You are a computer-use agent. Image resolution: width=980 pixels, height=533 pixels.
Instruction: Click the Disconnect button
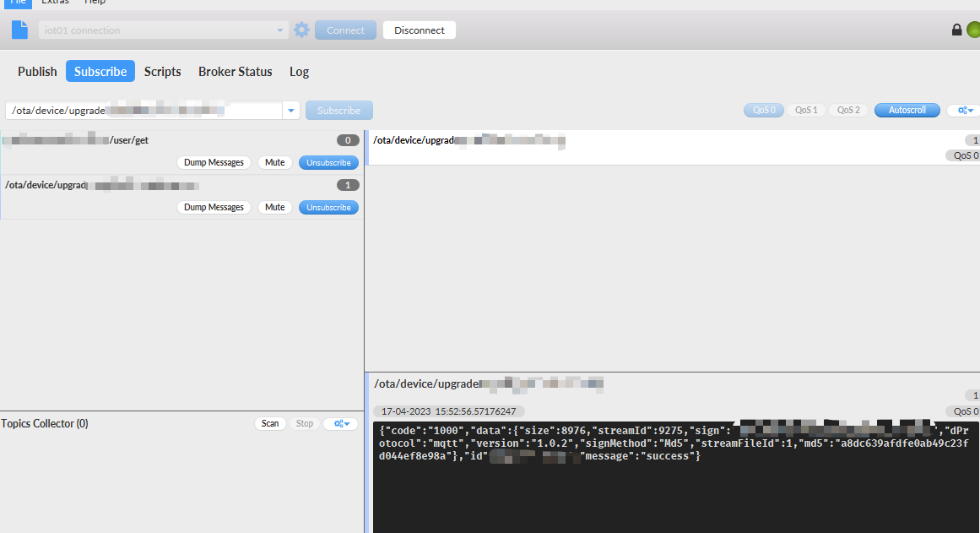coord(420,30)
